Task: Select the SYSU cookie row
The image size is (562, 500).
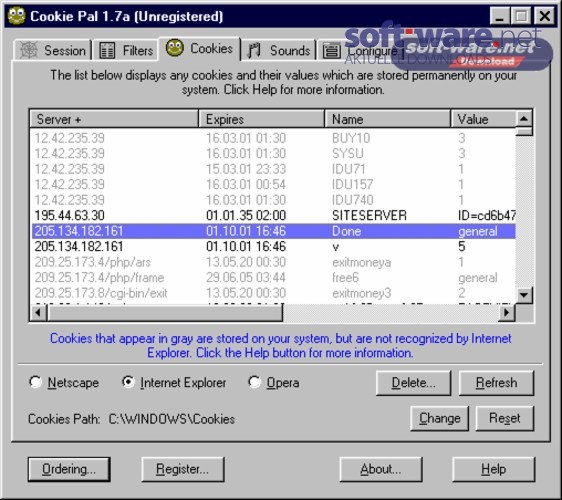Action: pos(273,153)
